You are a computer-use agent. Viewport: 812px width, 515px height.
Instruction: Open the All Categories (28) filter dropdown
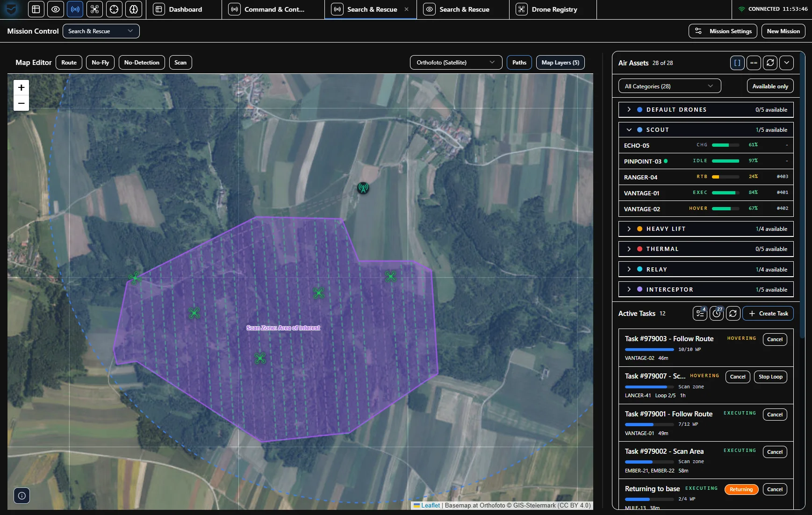click(x=670, y=86)
